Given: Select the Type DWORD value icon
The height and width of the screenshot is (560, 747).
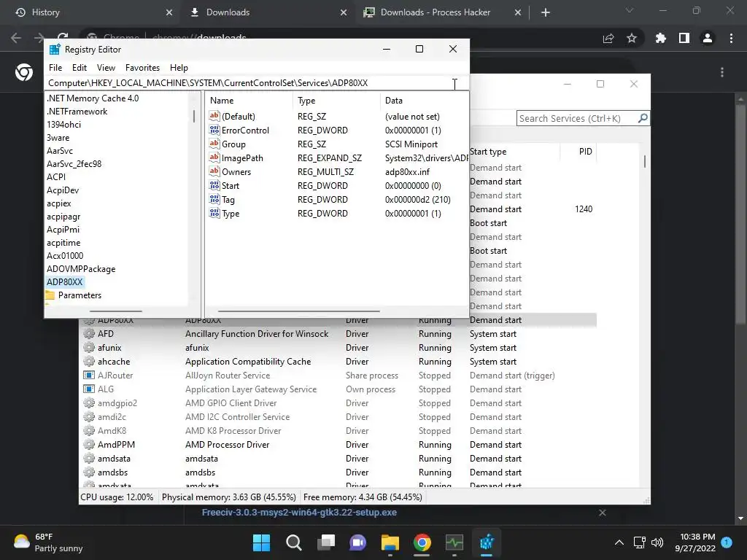Looking at the screenshot, I should (214, 213).
